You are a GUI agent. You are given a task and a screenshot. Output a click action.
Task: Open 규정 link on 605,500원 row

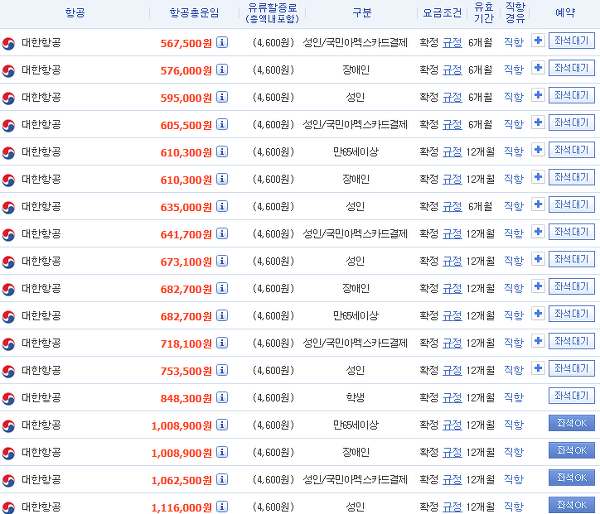(452, 125)
